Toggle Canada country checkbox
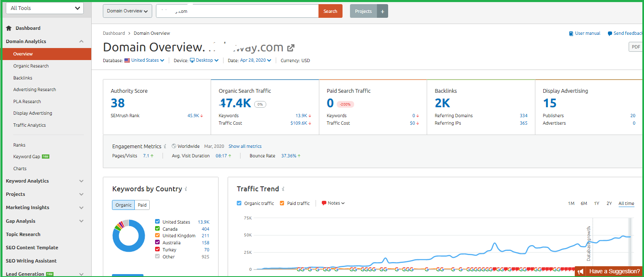Viewport: 644px width, 277px height. [x=157, y=229]
